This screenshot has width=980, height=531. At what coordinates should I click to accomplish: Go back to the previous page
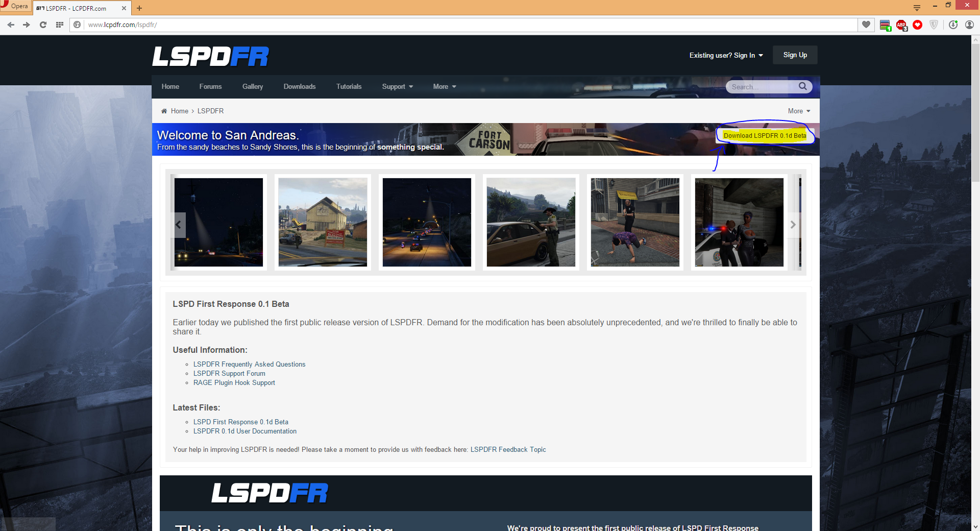click(11, 25)
